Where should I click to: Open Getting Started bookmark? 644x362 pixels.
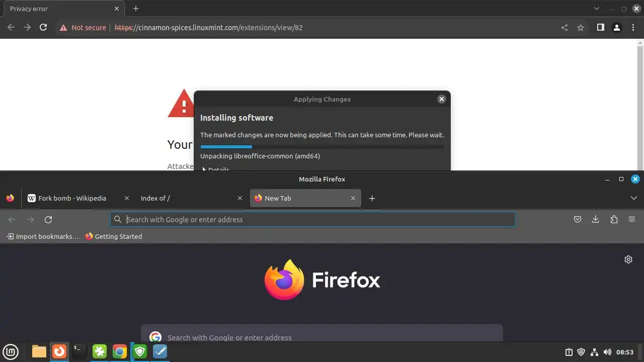click(114, 236)
